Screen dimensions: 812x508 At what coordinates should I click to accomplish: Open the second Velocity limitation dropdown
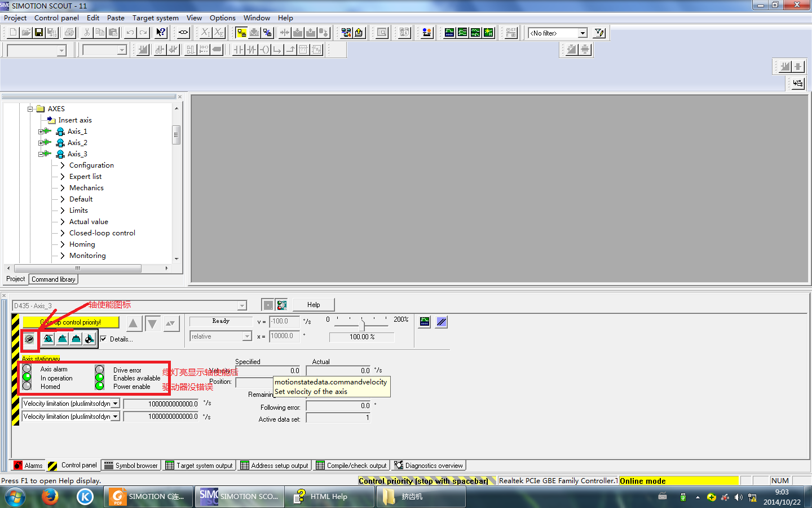click(116, 417)
